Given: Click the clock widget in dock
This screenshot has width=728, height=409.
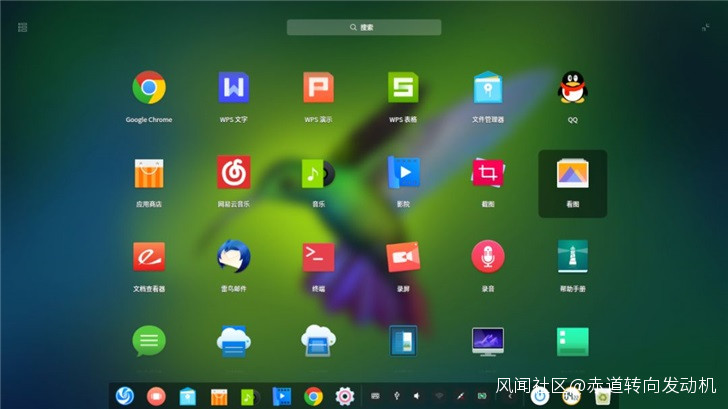Looking at the screenshot, I should [571, 396].
